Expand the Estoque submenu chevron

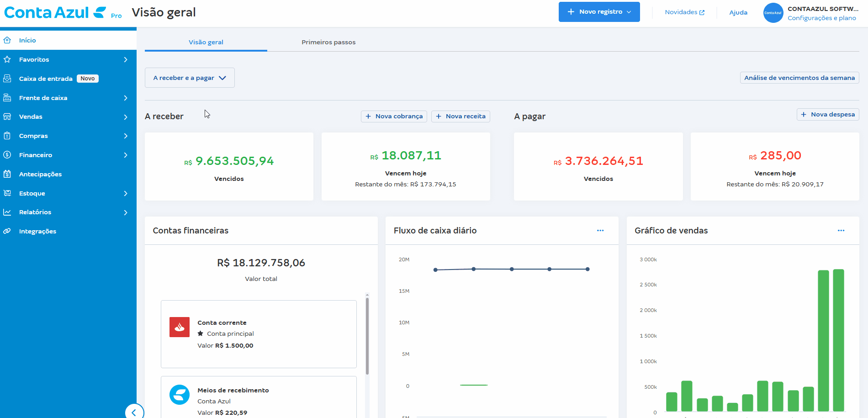[126, 193]
